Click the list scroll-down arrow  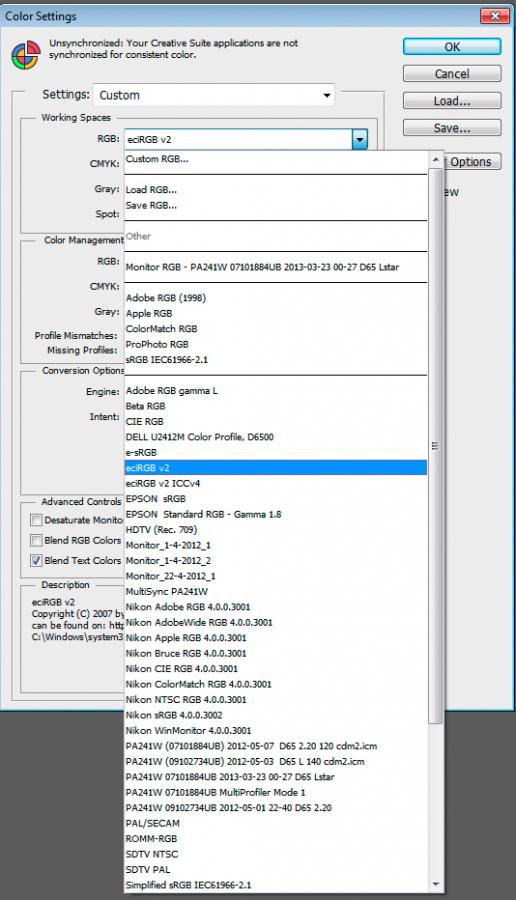click(x=435, y=885)
